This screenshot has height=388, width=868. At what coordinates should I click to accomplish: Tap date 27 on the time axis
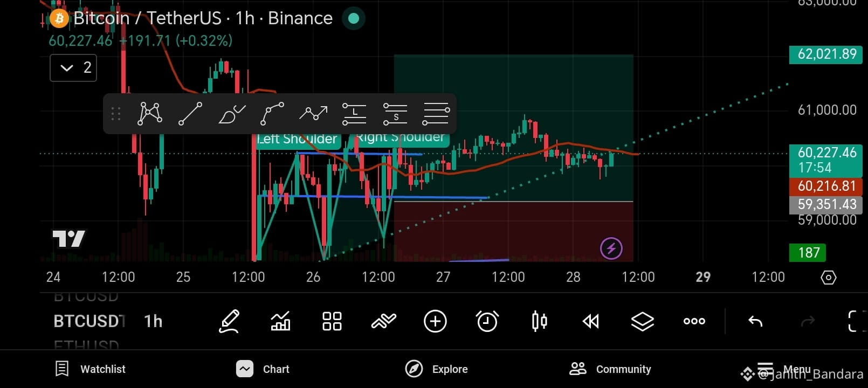(443, 278)
